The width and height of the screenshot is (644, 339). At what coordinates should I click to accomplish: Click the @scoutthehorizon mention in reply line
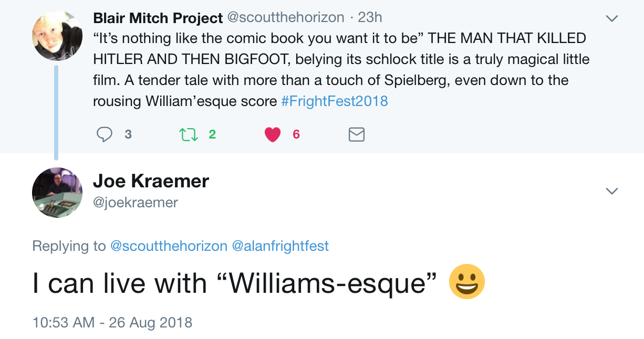[x=169, y=246]
